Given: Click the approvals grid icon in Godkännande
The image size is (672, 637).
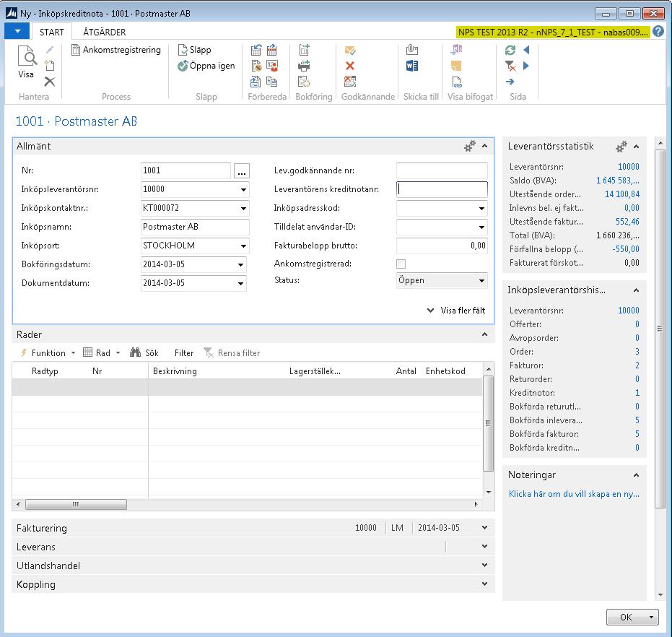Looking at the screenshot, I should (350, 82).
